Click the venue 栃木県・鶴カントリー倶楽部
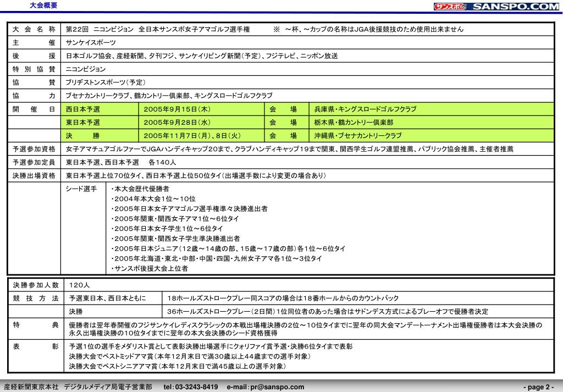 click(354, 123)
